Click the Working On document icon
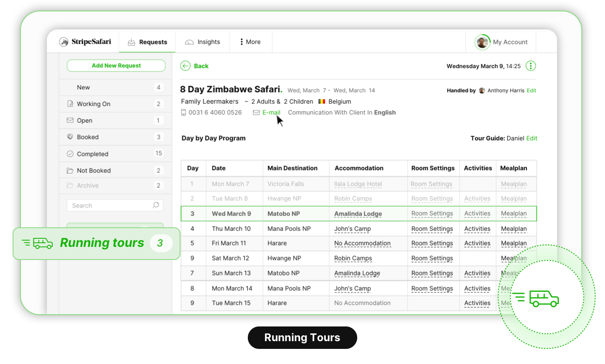The image size is (605, 364). point(70,104)
